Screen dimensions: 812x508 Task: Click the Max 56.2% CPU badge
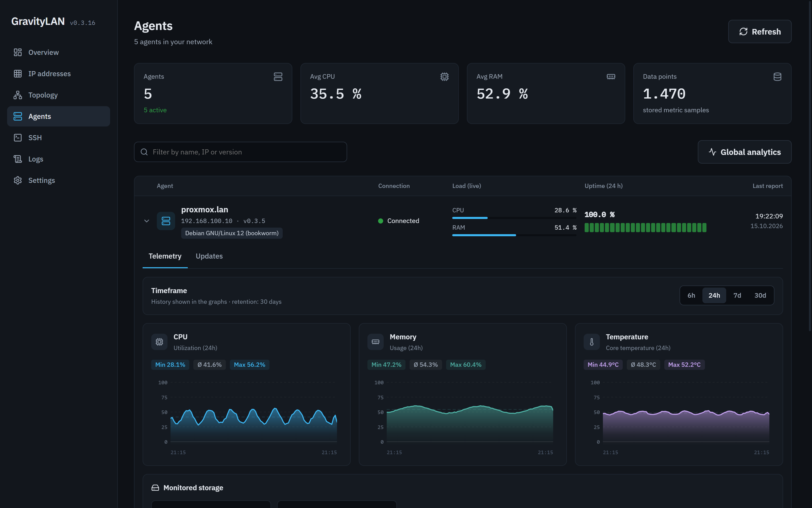point(249,364)
